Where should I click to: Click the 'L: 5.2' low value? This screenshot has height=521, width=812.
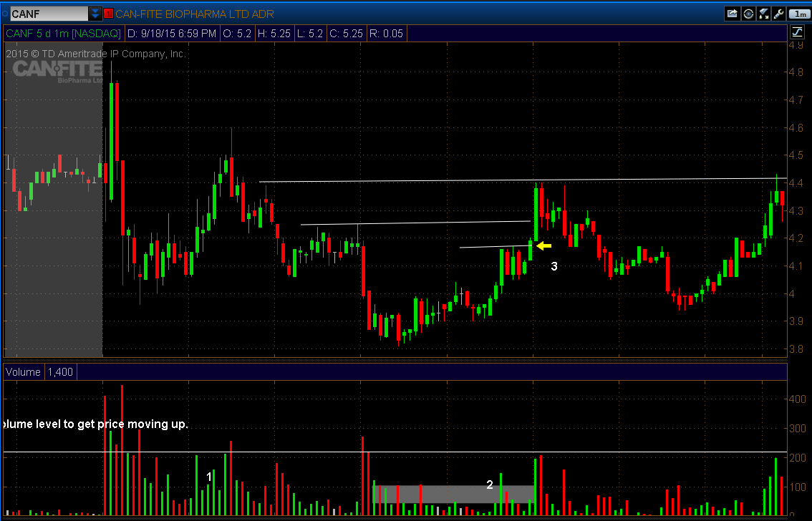tap(309, 34)
